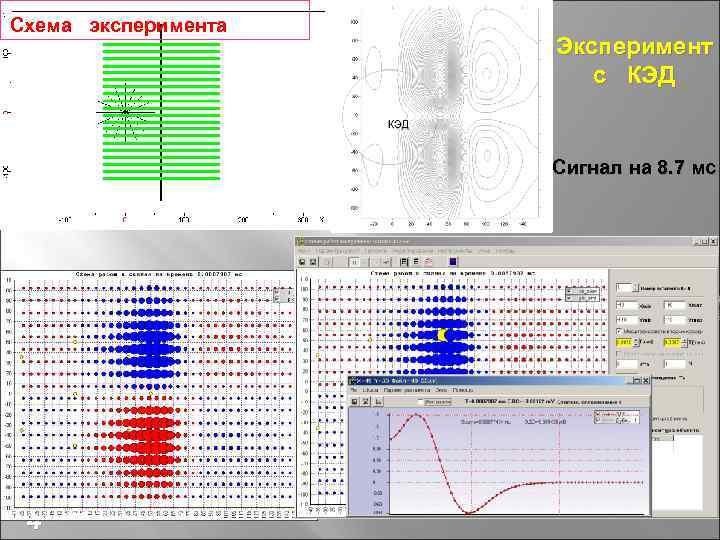Click the chart icon in graph window toolbar
720x540 pixels.
click(x=378, y=402)
